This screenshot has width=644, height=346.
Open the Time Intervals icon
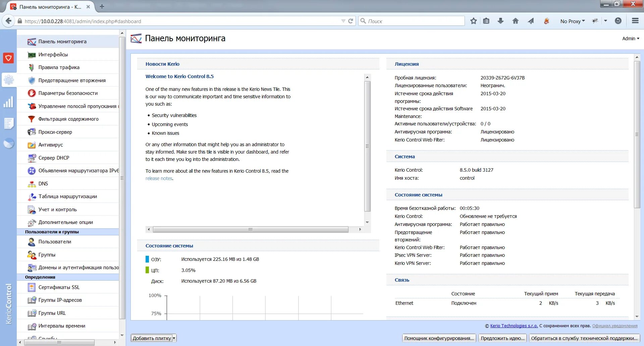(32, 326)
